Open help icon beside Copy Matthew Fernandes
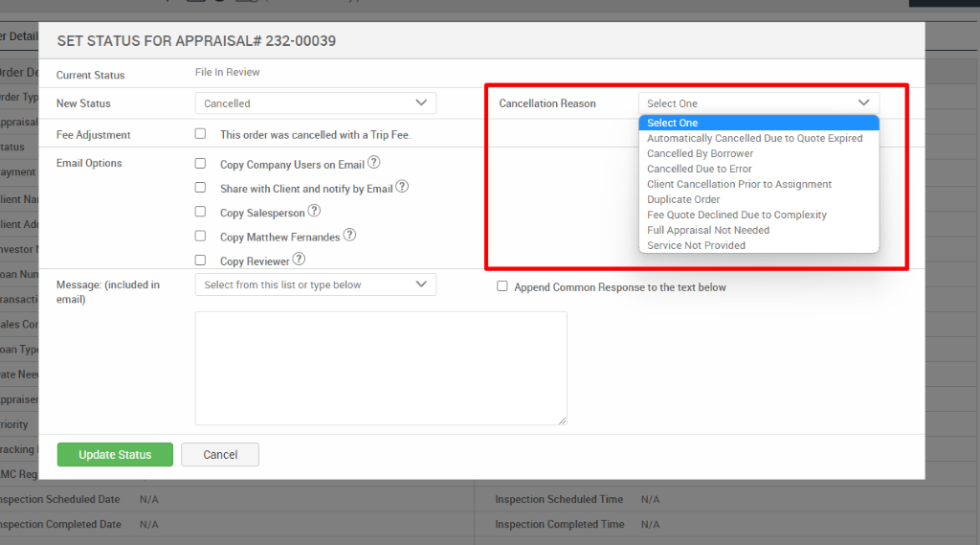 (350, 235)
